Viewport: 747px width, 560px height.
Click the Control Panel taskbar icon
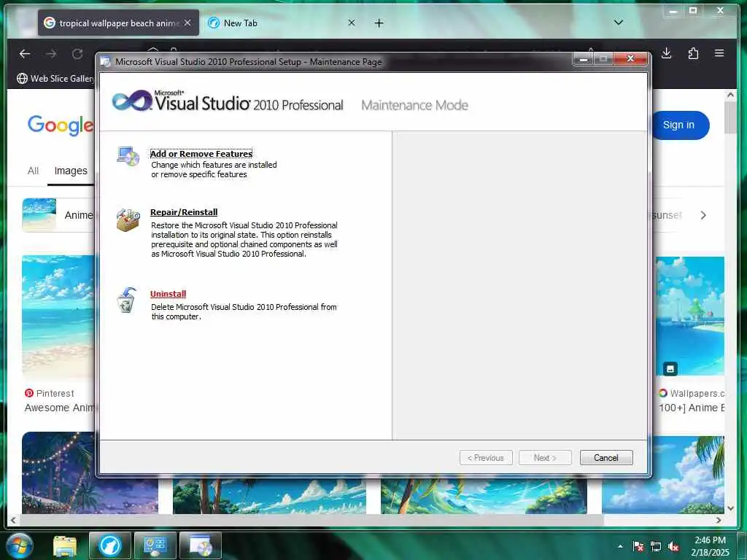click(x=155, y=545)
